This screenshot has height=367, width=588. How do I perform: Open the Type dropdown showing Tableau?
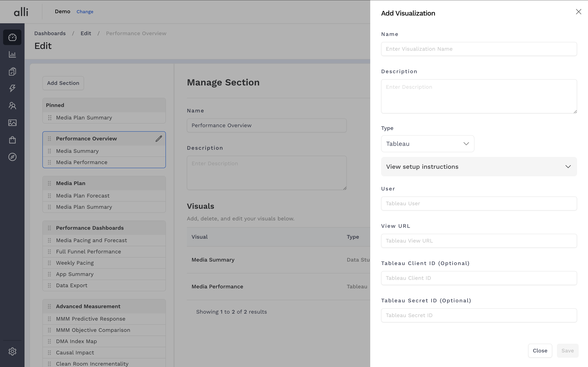[x=427, y=144]
